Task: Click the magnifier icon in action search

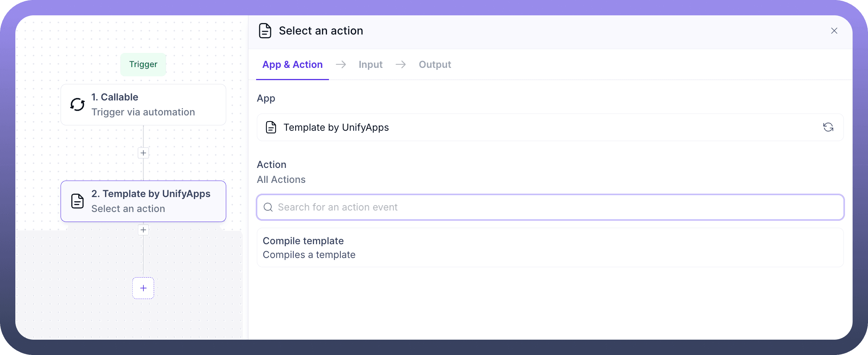Action: click(x=268, y=207)
